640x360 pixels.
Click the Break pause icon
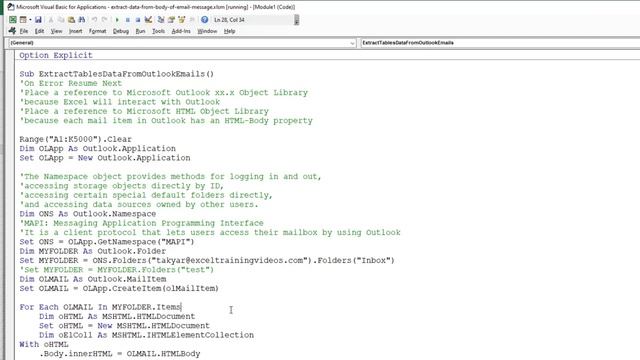click(x=127, y=20)
